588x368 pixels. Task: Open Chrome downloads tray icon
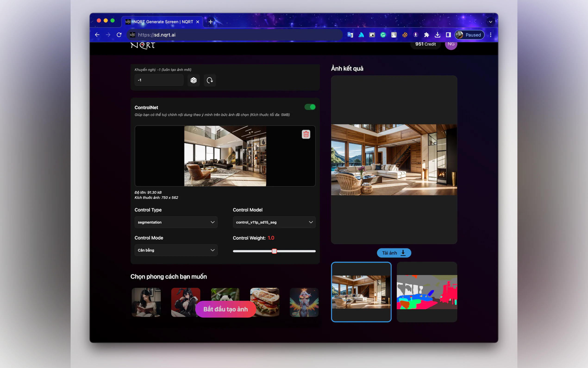(437, 35)
